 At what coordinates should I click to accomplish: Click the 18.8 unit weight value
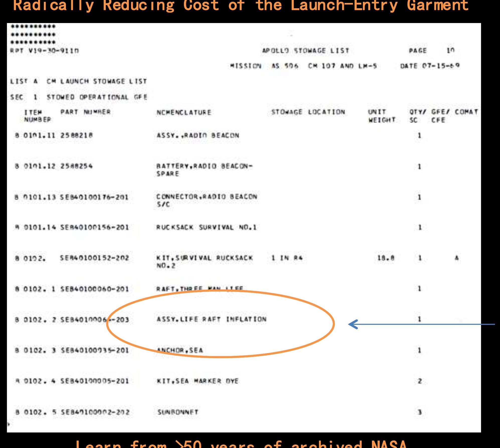tap(386, 258)
